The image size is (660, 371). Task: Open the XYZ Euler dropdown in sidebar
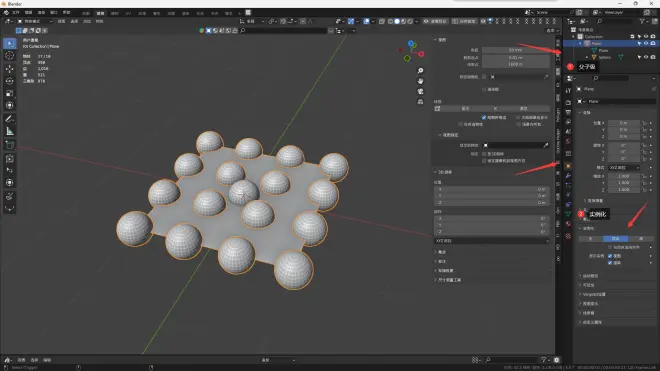pyautogui.click(x=492, y=241)
